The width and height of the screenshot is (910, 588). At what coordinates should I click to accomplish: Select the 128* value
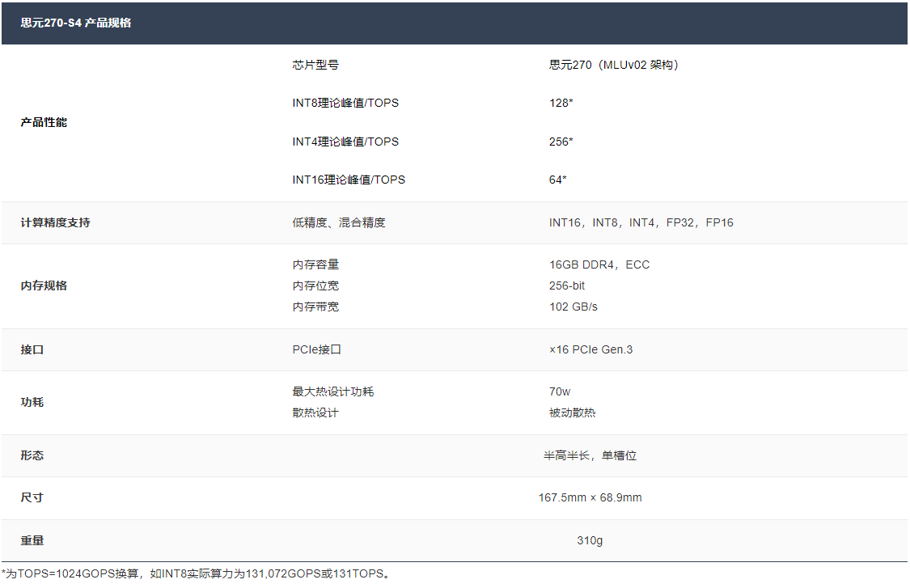click(x=561, y=104)
